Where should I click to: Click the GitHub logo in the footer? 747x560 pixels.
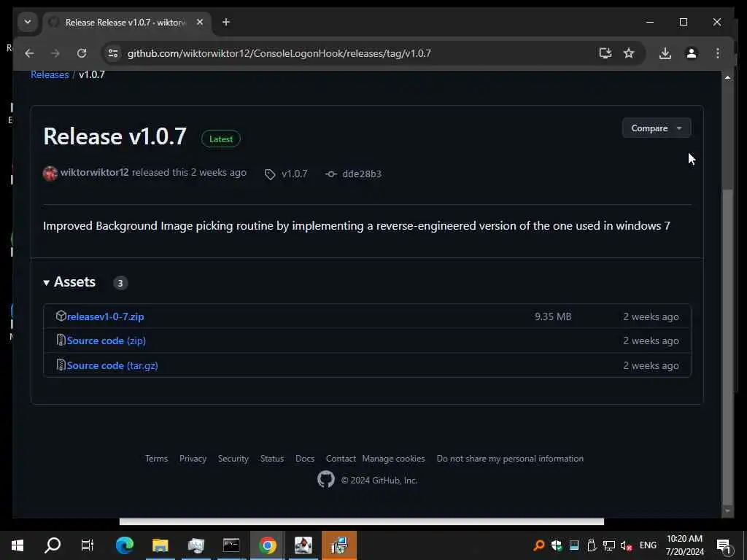tap(326, 480)
